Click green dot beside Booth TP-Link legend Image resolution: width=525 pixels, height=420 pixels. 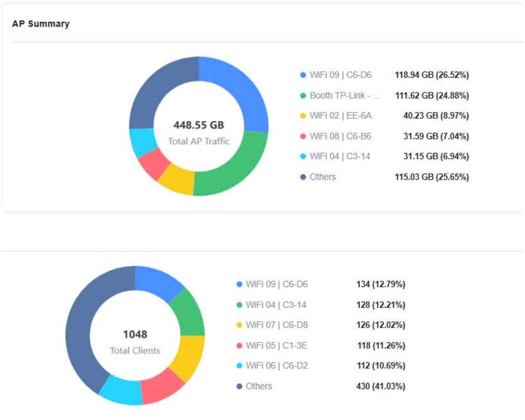click(303, 96)
